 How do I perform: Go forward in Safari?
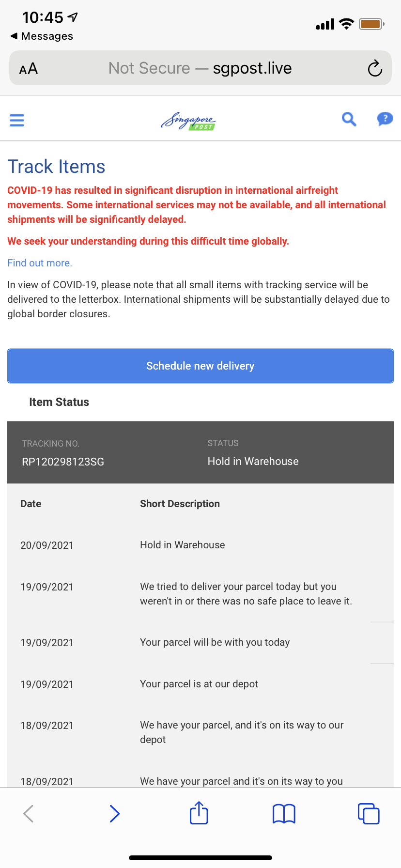click(x=114, y=814)
